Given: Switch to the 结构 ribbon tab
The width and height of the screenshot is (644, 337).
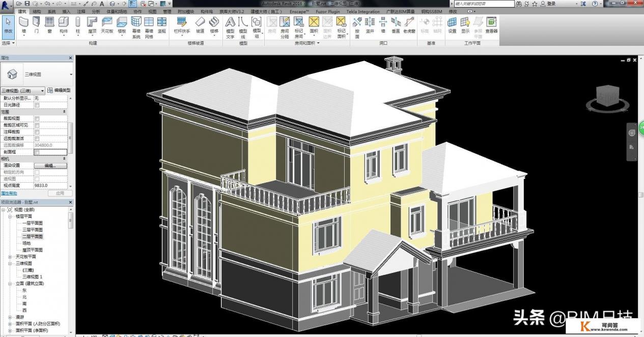Looking at the screenshot, I should 37,11.
